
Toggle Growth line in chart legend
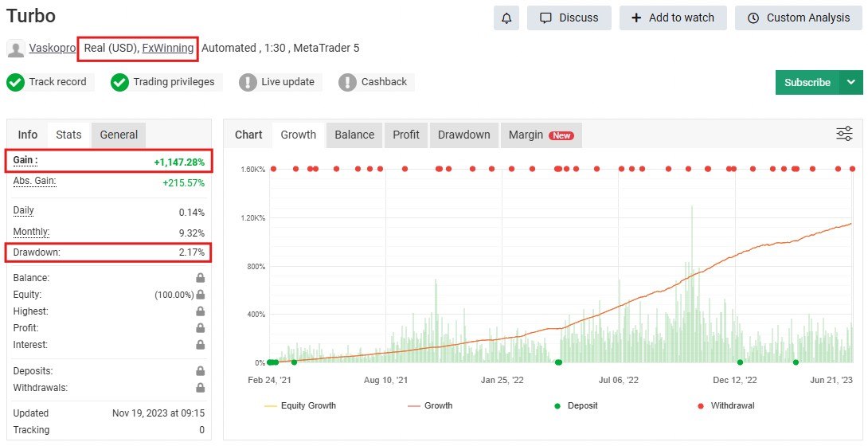pos(430,405)
